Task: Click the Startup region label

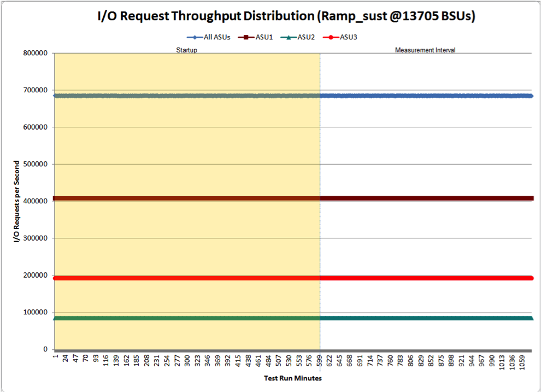Action: (187, 50)
